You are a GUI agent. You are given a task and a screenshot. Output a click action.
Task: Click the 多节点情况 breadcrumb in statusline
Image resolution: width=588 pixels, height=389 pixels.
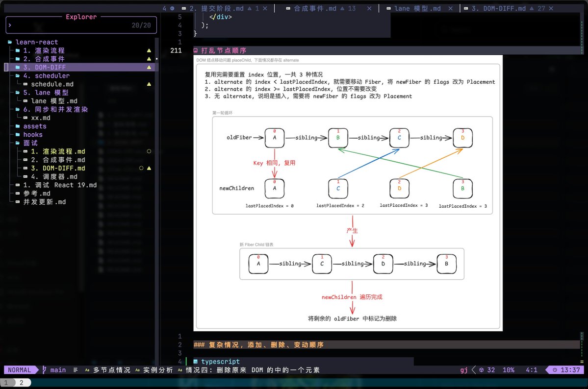pos(111,370)
